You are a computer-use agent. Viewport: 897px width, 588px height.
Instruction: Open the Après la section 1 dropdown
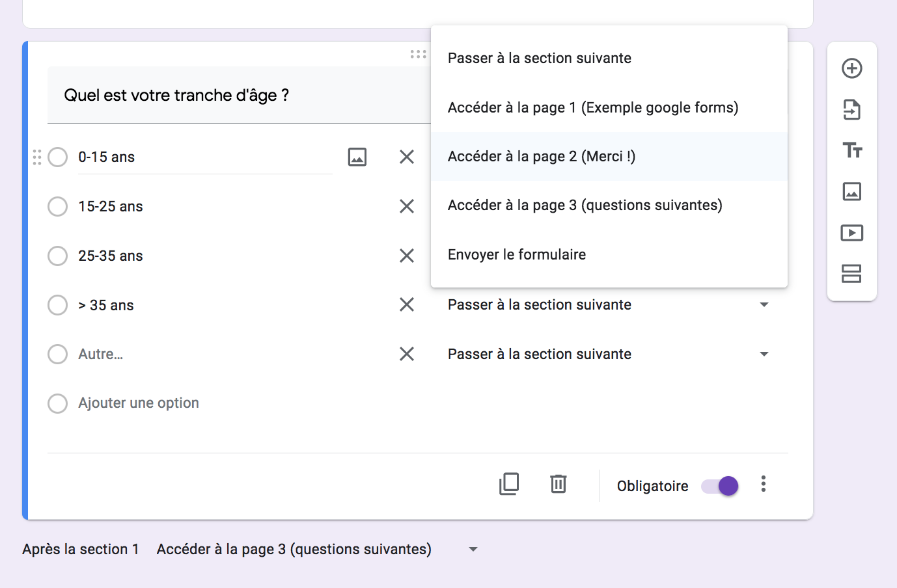(318, 550)
